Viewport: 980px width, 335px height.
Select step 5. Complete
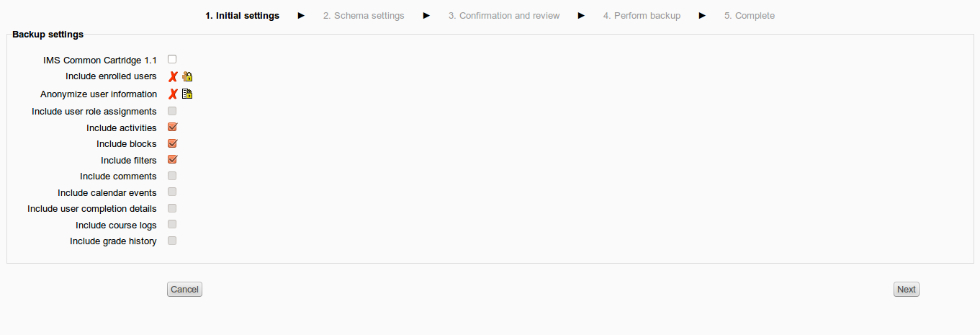750,15
